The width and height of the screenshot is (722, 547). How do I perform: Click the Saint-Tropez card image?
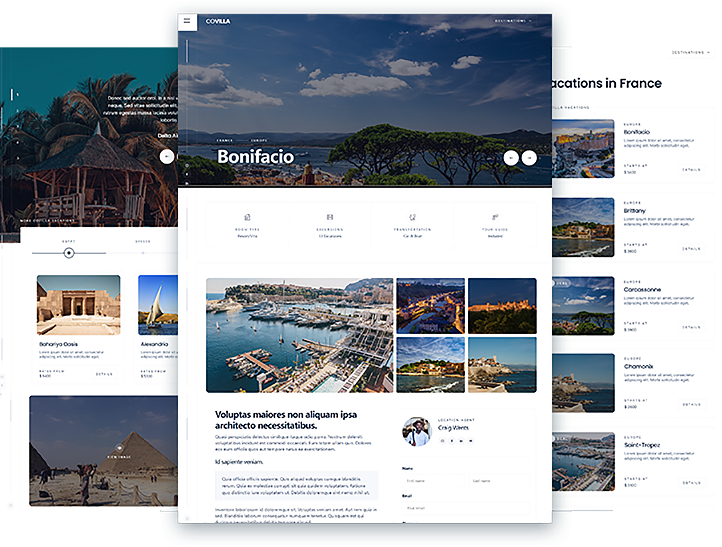pos(583,461)
